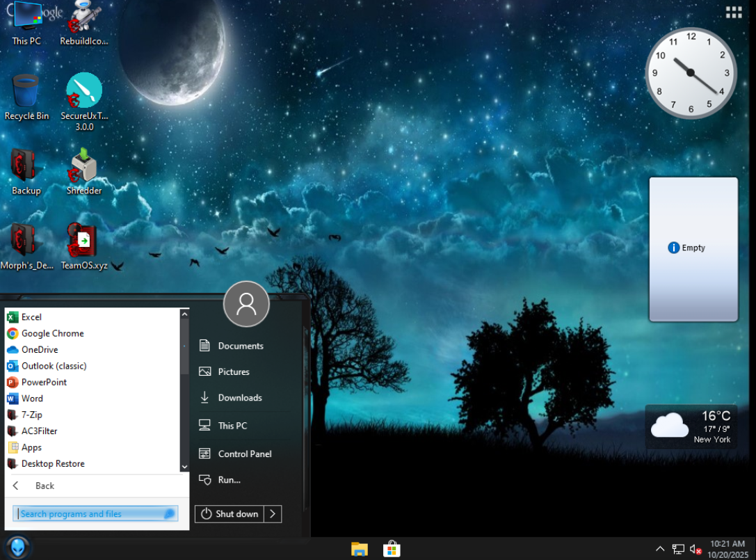
Task: Open File Explorer from the taskbar
Action: coord(359,549)
